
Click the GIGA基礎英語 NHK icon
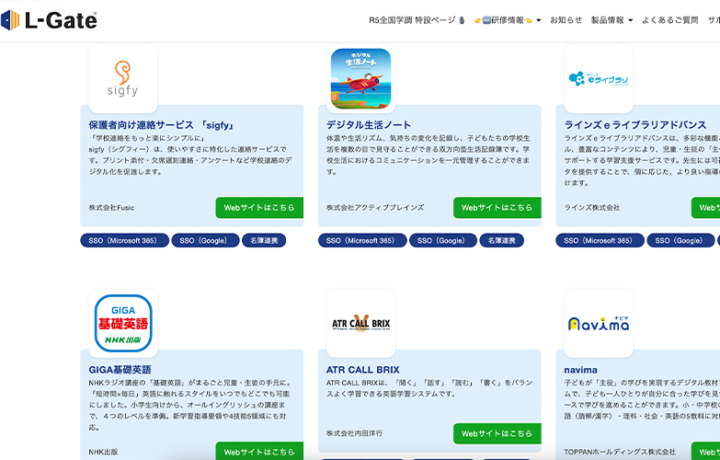[x=123, y=323]
